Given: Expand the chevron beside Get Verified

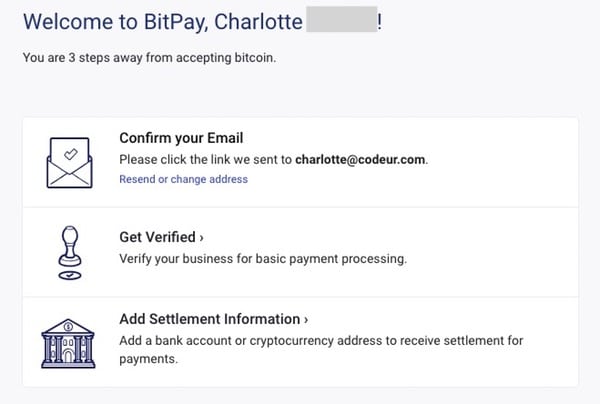Looking at the screenshot, I should point(202,238).
